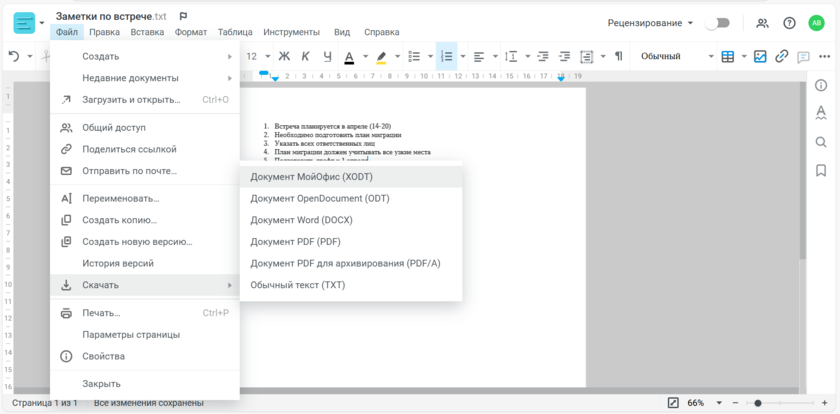840x414 pixels.
Task: Toggle the Рецензирование review switch
Action: pyautogui.click(x=717, y=23)
